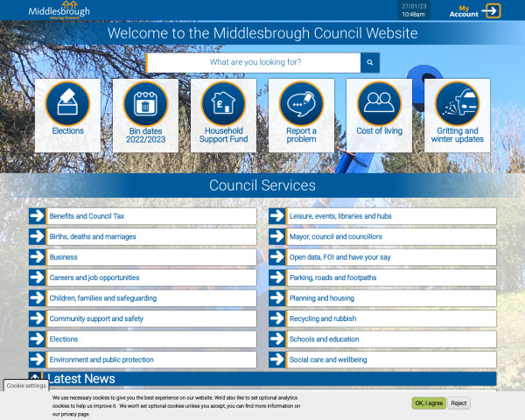
Task: Open the Report a problem speech icon
Action: pyautogui.click(x=301, y=103)
